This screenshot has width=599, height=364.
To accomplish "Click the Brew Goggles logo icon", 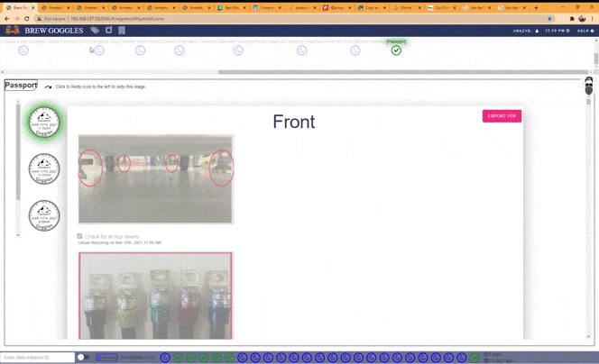I will click(x=13, y=30).
